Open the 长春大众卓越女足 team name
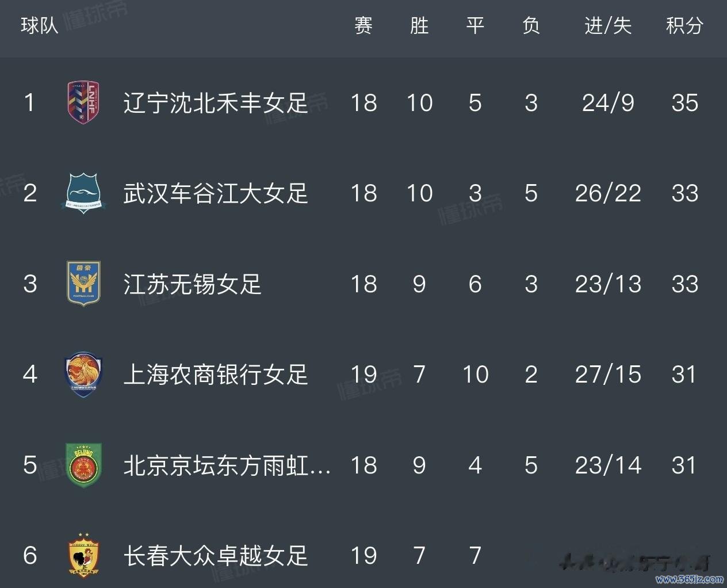This screenshot has width=727, height=588. [x=216, y=556]
